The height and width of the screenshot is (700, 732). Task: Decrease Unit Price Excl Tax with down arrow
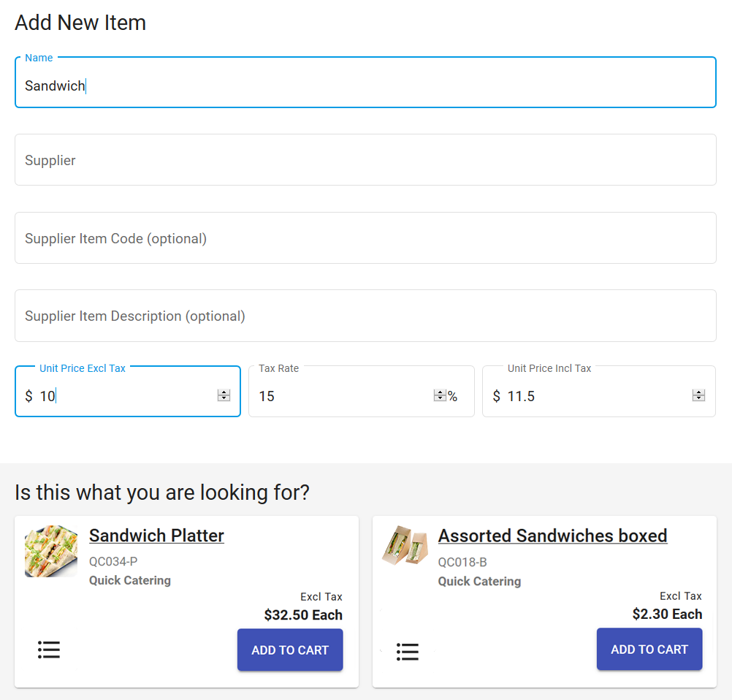[224, 399]
